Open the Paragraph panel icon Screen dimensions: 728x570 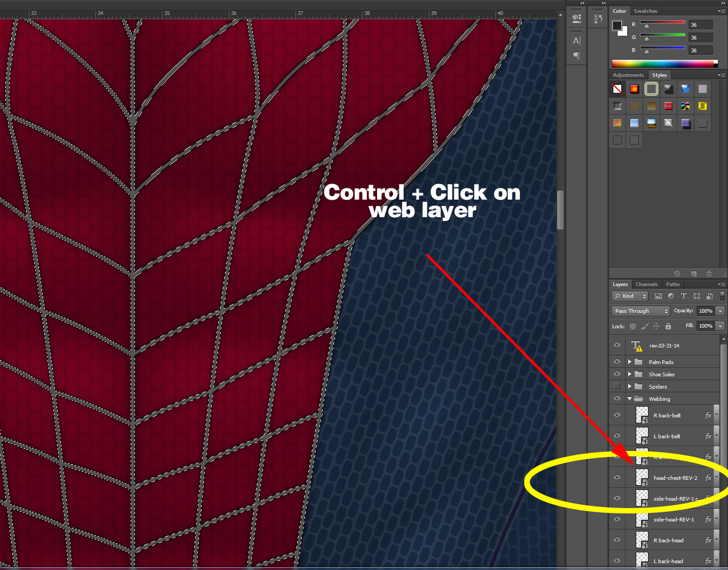577,56
